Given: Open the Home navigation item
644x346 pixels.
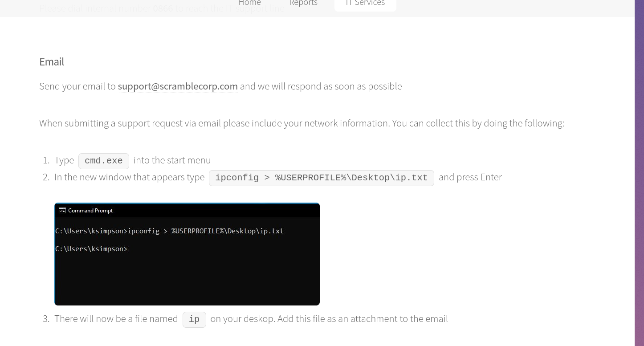Looking at the screenshot, I should (249, 3).
